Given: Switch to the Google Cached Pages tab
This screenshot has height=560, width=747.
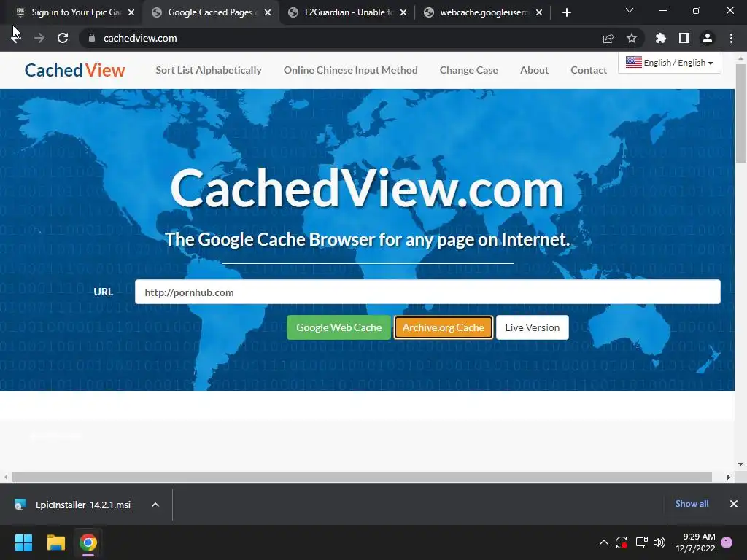Looking at the screenshot, I should [209, 12].
